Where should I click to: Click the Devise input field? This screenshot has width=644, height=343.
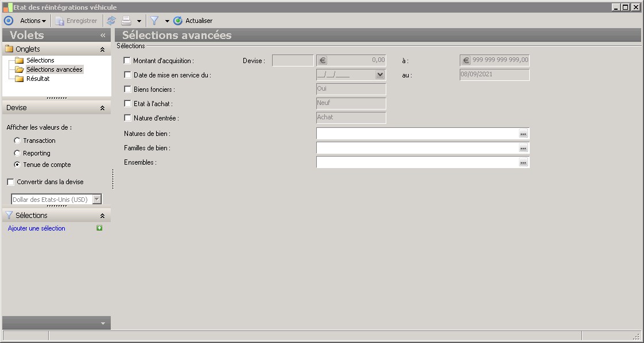293,60
